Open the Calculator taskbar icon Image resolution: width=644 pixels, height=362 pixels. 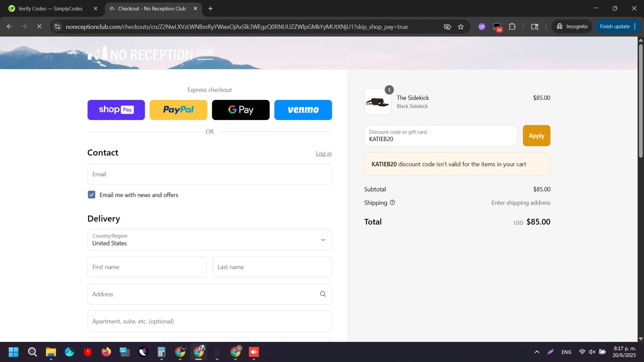161,352
